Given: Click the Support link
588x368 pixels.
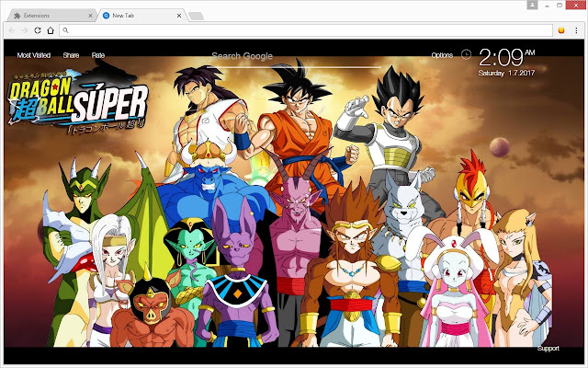Looking at the screenshot, I should click(548, 349).
